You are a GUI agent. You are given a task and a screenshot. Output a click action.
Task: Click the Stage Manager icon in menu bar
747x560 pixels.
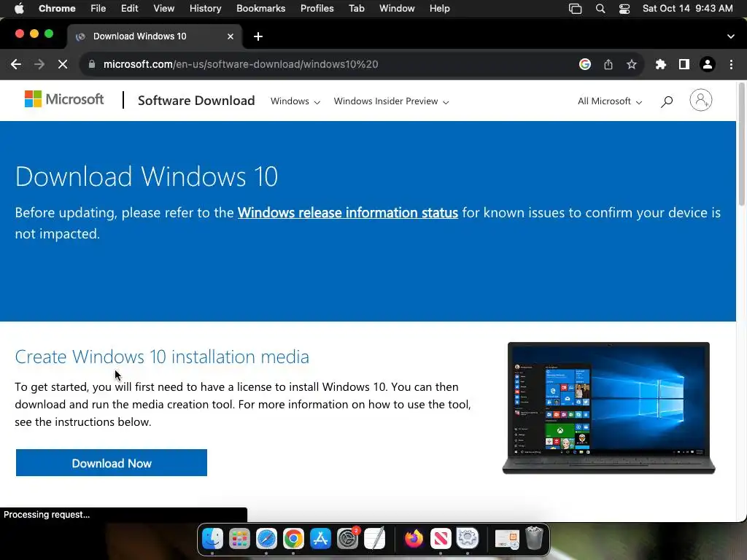click(576, 9)
